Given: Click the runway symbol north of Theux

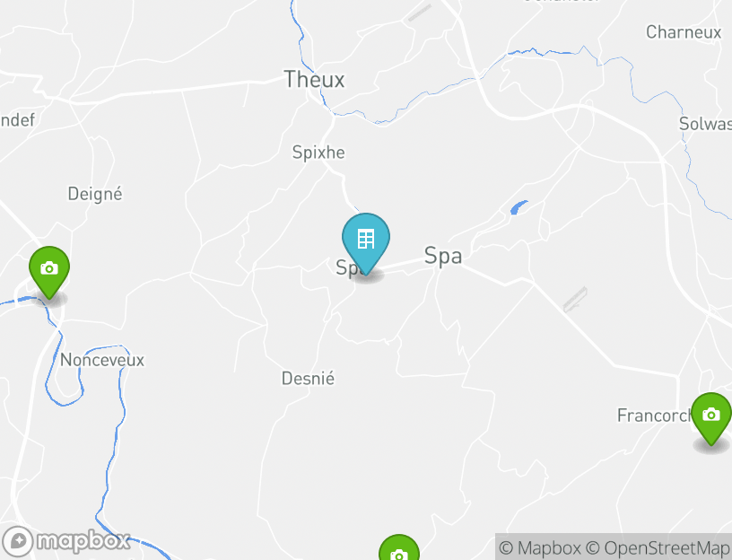Looking at the screenshot, I should (420, 13).
